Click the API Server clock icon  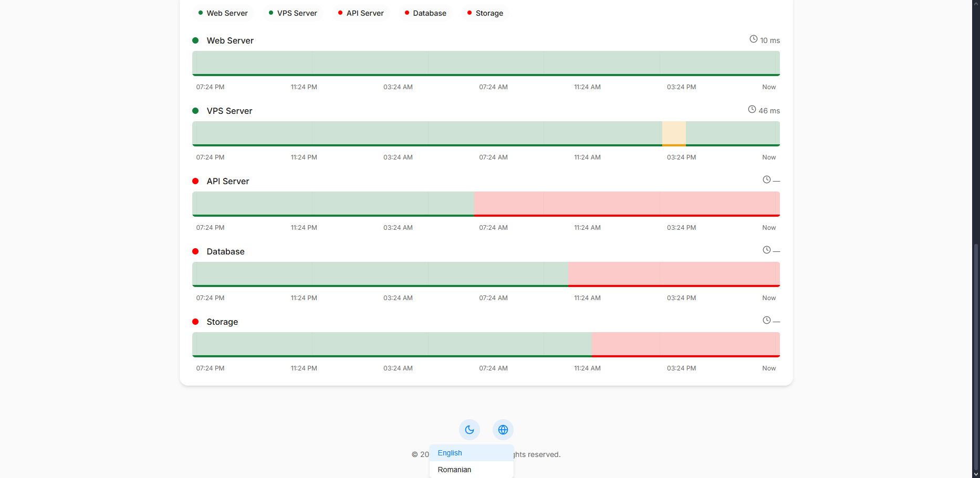point(766,180)
